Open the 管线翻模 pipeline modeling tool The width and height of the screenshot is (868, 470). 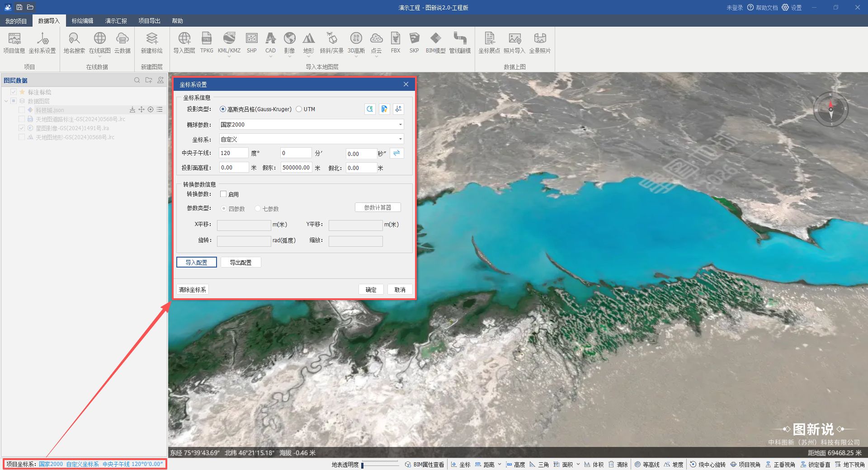(460, 43)
